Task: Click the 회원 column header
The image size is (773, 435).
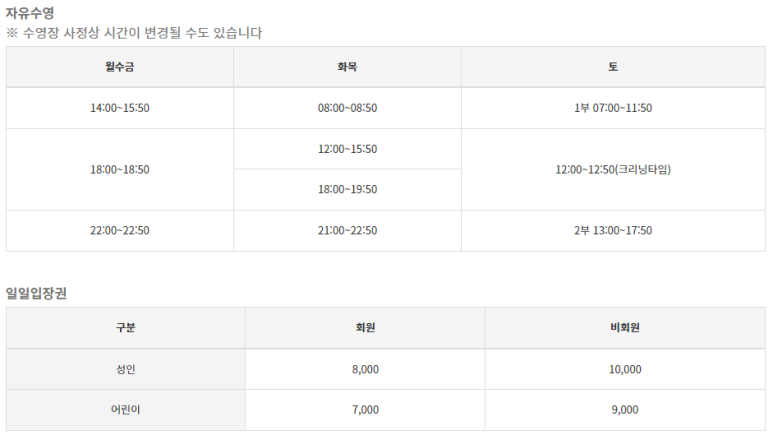Action: coord(365,328)
